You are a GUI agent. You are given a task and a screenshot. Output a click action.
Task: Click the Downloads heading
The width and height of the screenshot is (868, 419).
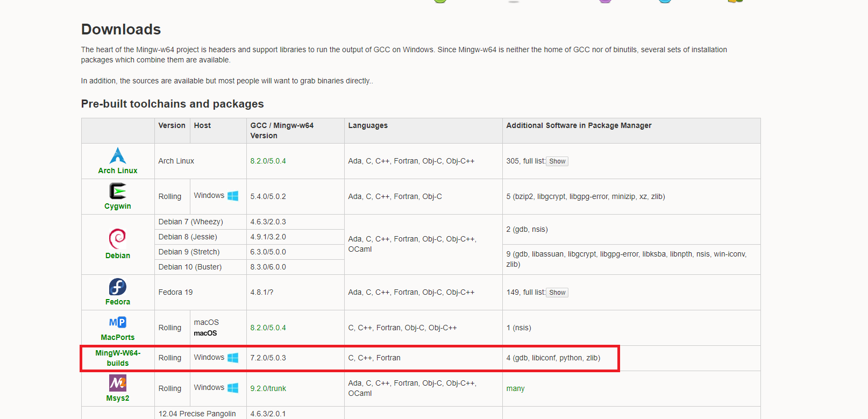[x=121, y=29]
